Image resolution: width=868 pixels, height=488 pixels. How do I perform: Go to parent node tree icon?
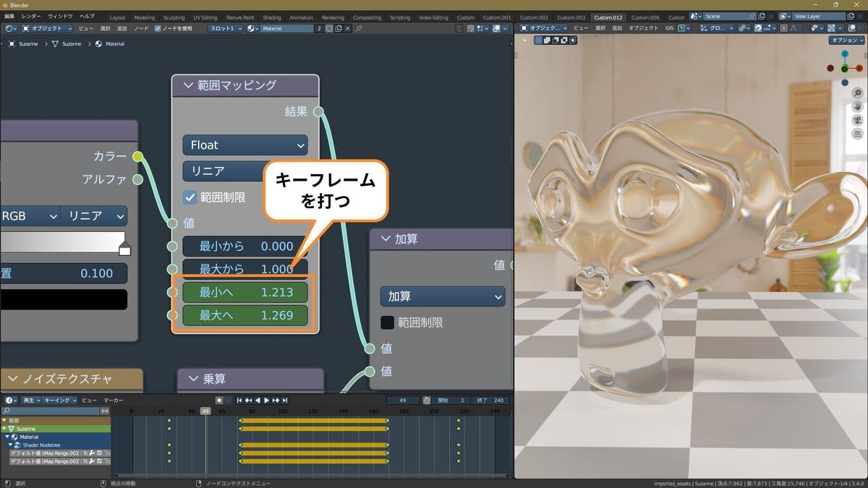(460, 28)
